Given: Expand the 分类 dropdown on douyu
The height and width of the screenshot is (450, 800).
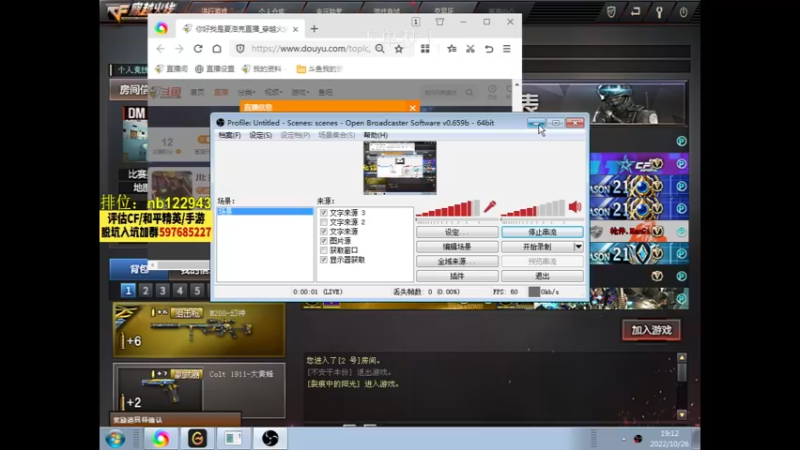Looking at the screenshot, I should (x=246, y=92).
